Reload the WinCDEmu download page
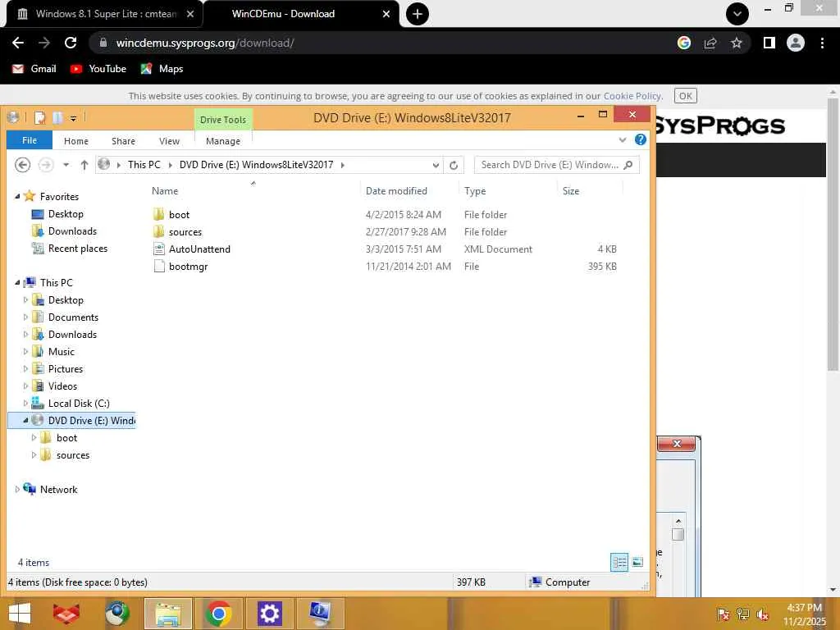Viewport: 840px width, 630px height. 71,43
